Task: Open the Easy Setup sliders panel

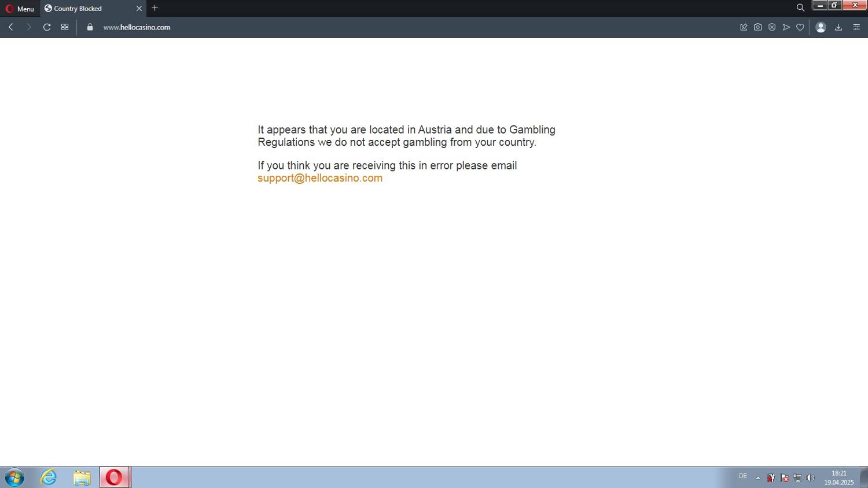Action: (x=856, y=27)
